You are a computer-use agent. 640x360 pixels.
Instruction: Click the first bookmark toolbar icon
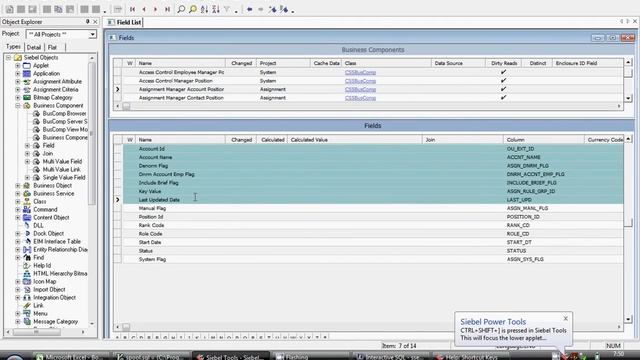pos(273,9)
